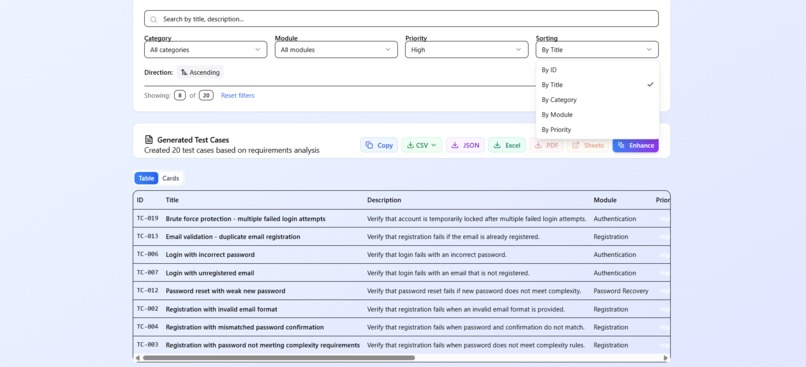Click the TC-019 ID cell

click(148, 218)
